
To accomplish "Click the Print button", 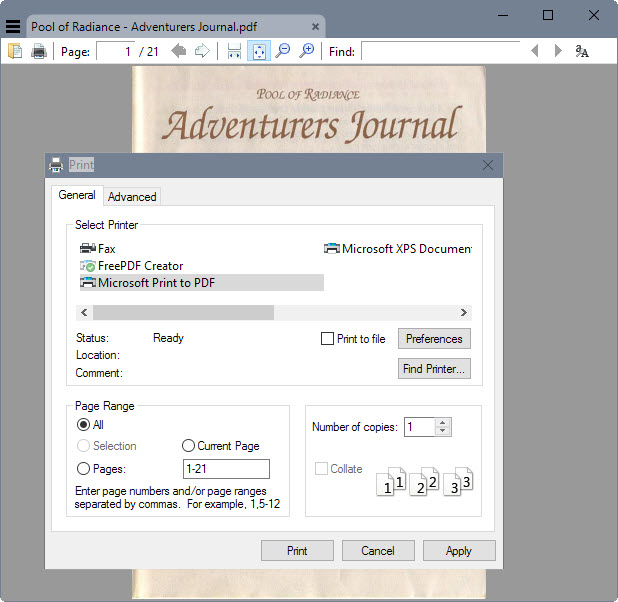I will (297, 550).
